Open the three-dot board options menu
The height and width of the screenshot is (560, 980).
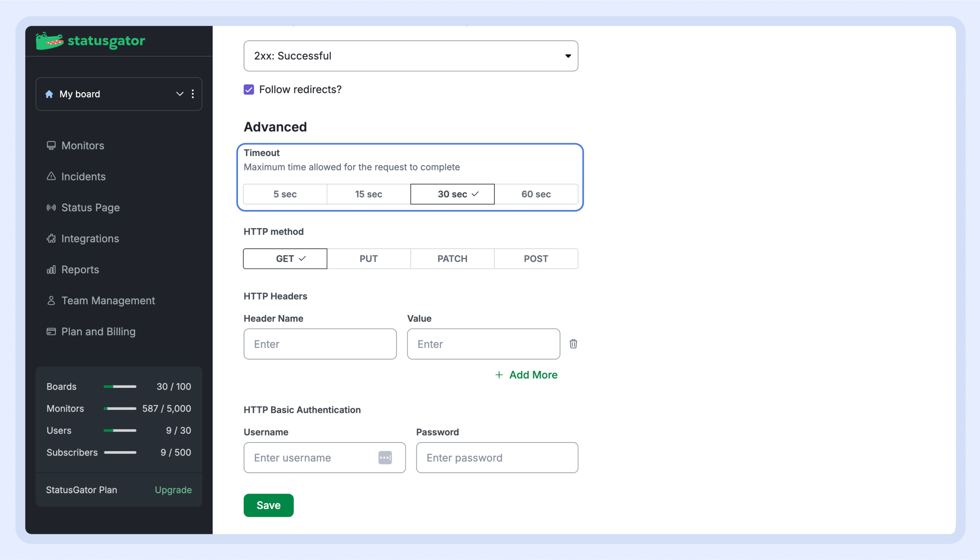(x=193, y=94)
